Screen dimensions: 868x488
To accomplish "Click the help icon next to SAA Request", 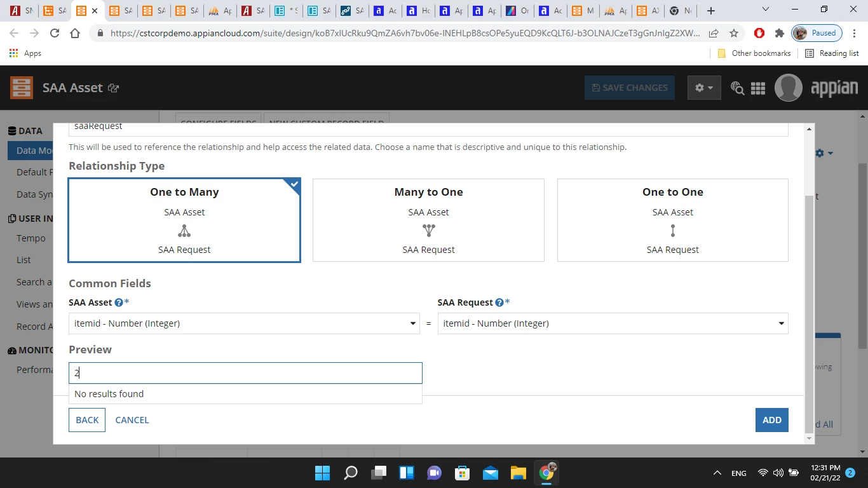I will 499,302.
